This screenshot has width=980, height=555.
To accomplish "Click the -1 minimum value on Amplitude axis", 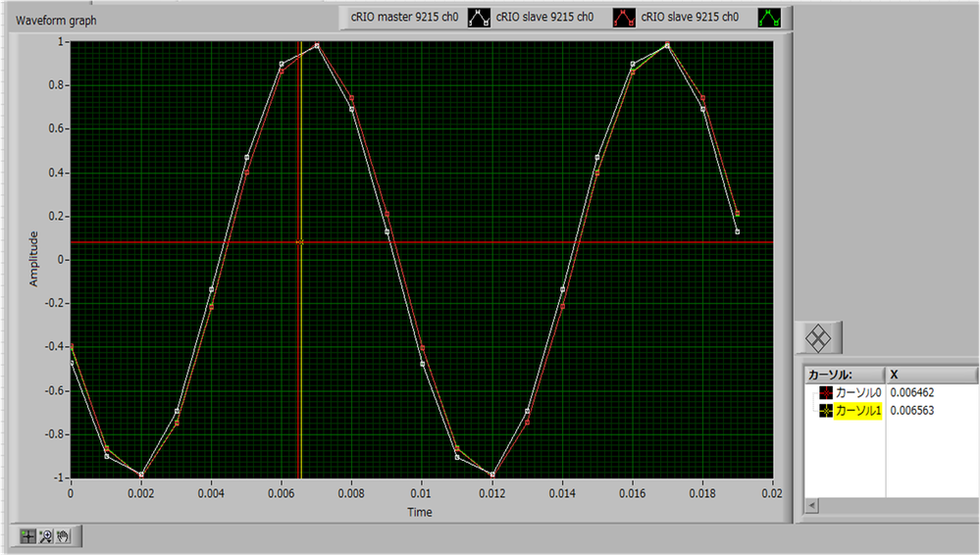I will (61, 478).
